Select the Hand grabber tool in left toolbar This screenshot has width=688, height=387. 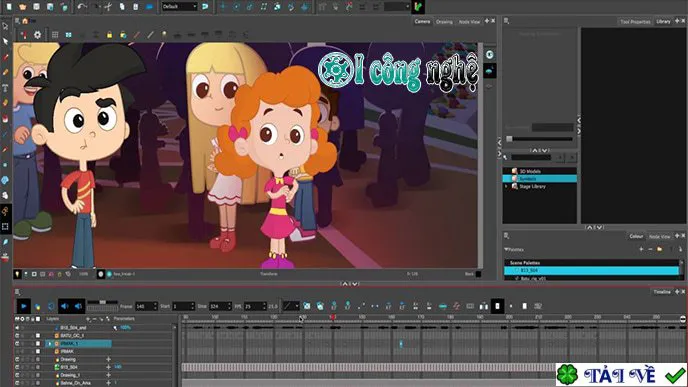pos(5,195)
